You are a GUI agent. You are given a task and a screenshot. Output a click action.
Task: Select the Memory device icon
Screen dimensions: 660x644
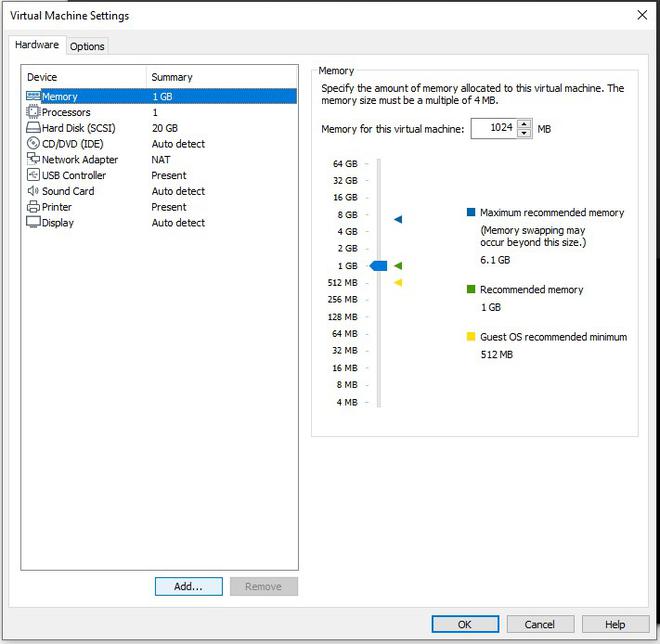point(33,96)
